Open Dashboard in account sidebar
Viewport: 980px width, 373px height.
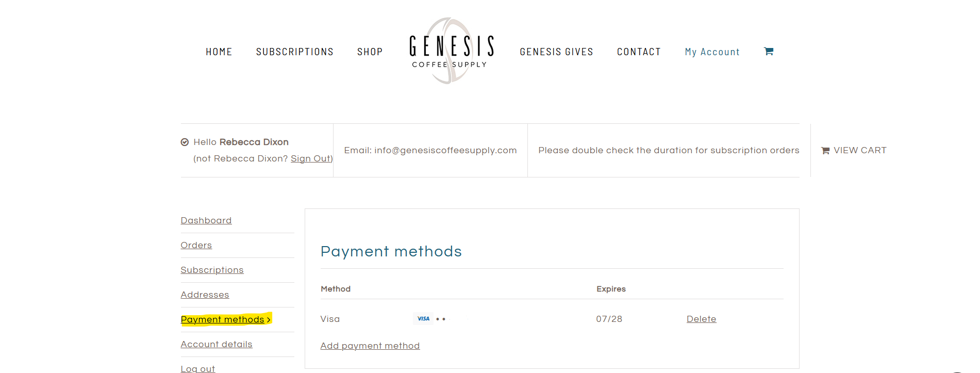206,221
